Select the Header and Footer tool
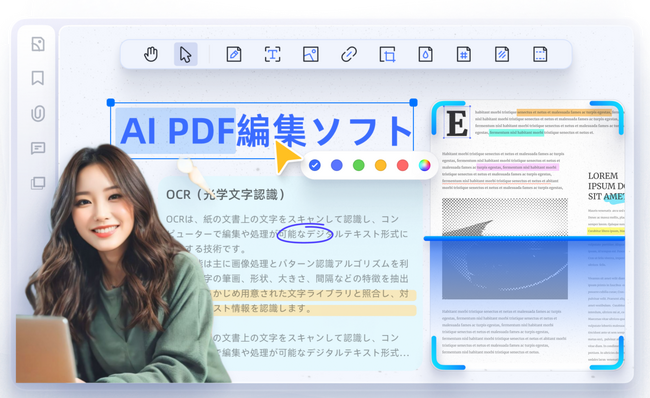The height and width of the screenshot is (398, 650). pos(540,54)
